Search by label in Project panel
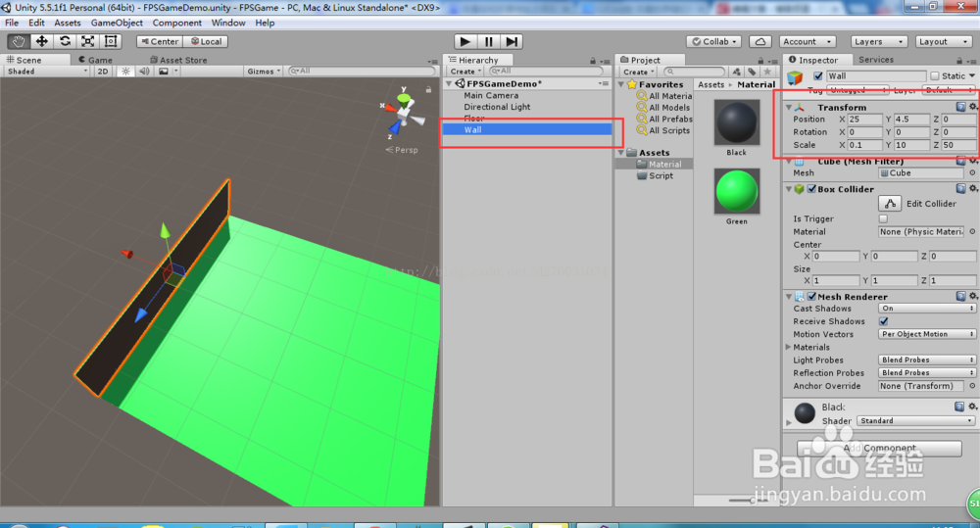The width and height of the screenshot is (980, 528). pos(752,72)
